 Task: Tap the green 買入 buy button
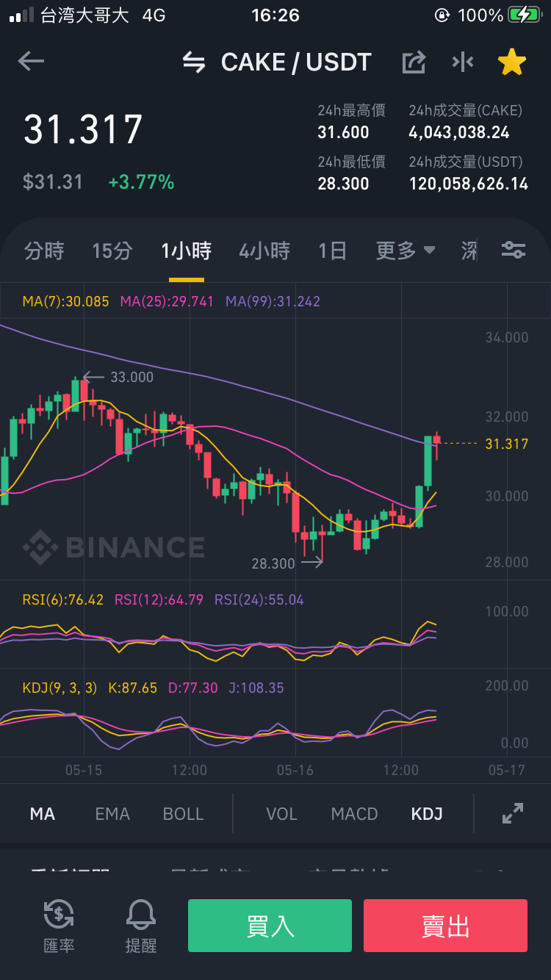tap(270, 926)
